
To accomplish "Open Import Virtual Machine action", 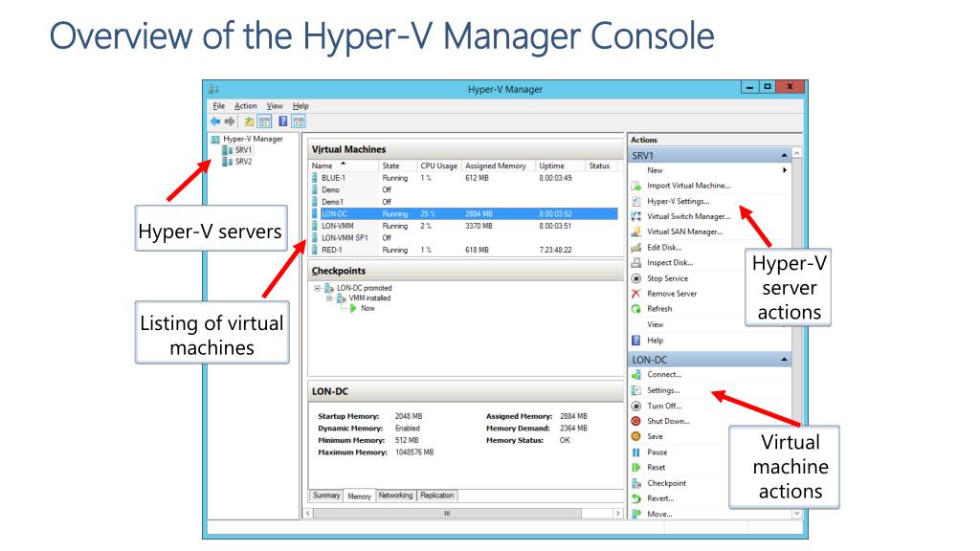I will click(x=688, y=186).
